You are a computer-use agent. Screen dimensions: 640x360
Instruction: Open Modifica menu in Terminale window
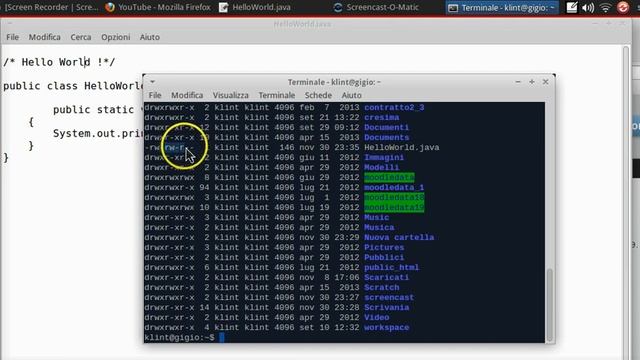[187, 95]
